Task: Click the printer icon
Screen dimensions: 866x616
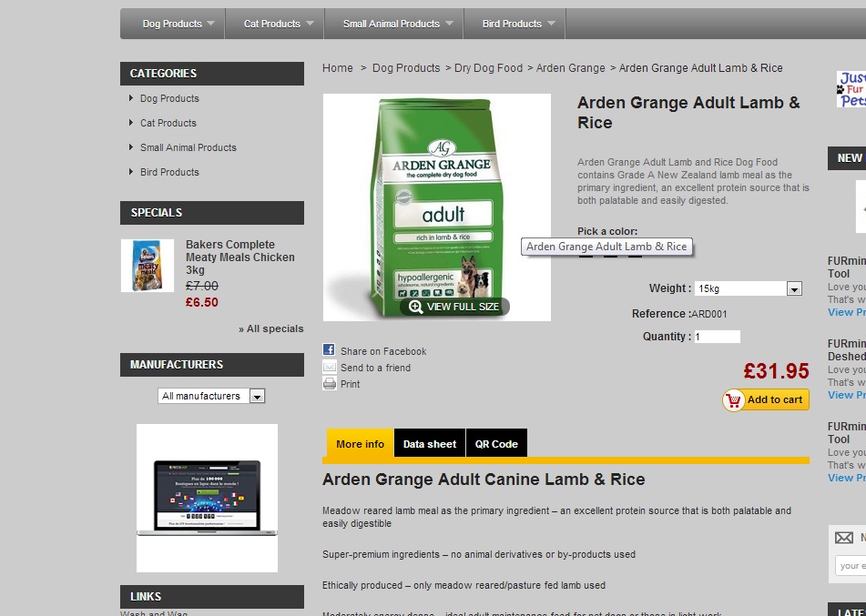Action: click(x=330, y=384)
